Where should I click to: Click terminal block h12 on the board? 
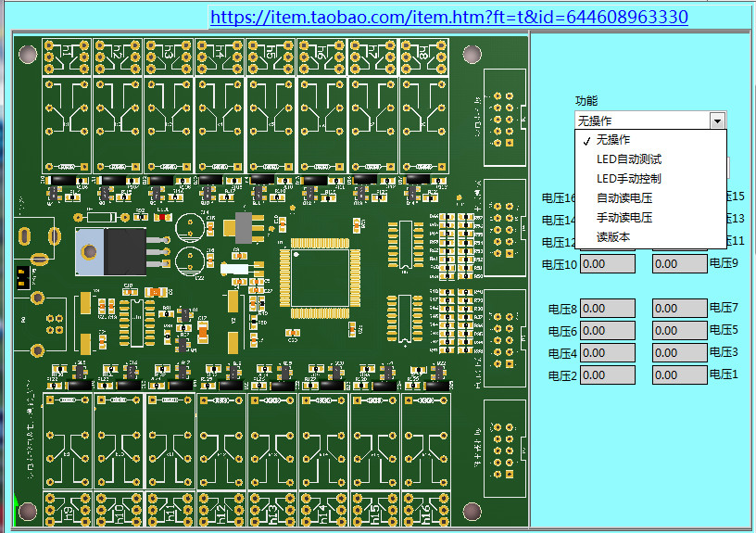pos(220,509)
